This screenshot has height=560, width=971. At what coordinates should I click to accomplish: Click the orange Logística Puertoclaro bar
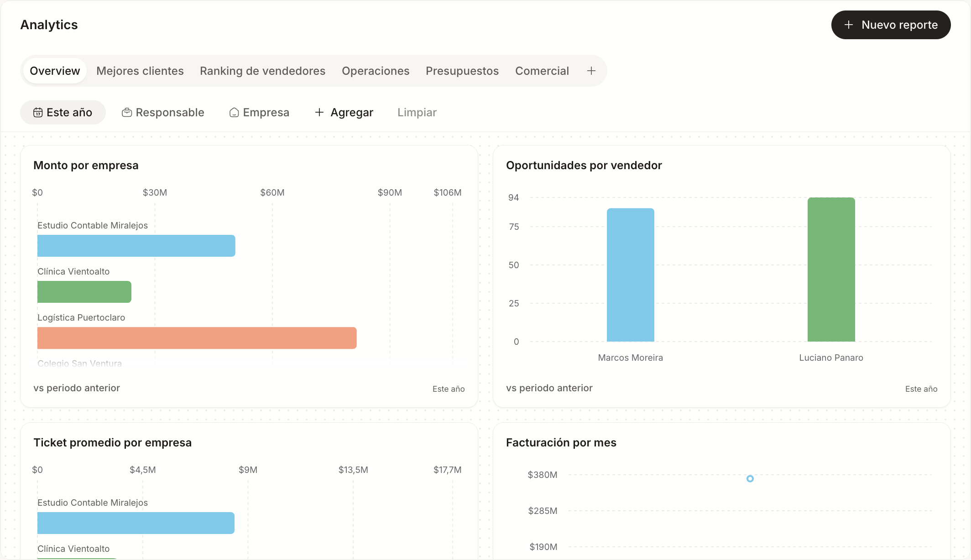click(x=197, y=338)
